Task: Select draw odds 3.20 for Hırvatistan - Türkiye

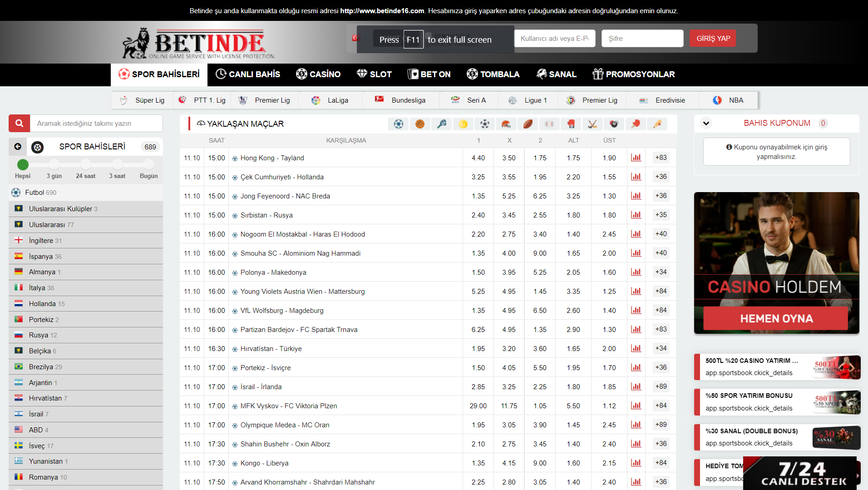Action: (x=509, y=349)
